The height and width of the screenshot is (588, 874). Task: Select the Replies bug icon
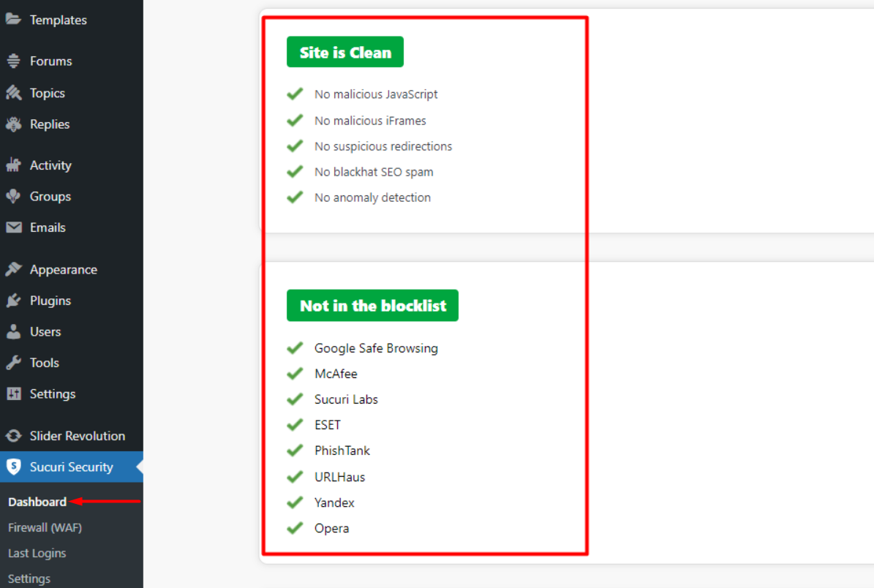13,124
